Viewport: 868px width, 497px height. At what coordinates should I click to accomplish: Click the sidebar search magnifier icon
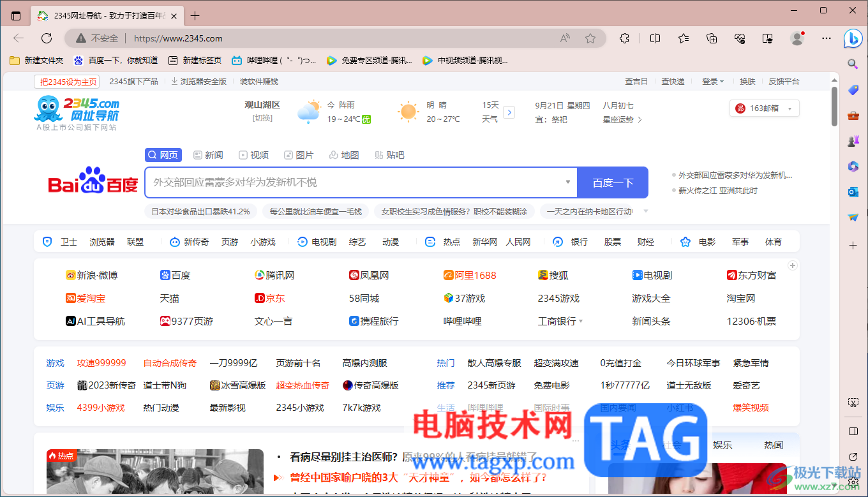(853, 64)
